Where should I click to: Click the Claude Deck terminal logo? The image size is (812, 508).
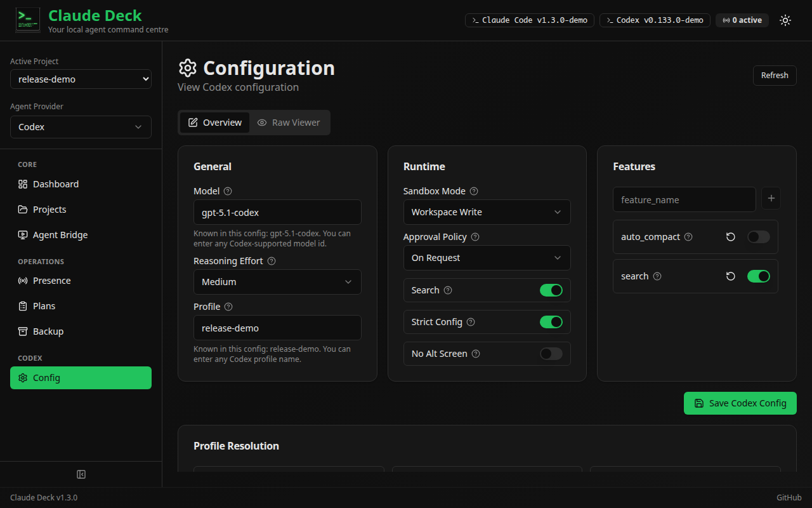[28, 20]
